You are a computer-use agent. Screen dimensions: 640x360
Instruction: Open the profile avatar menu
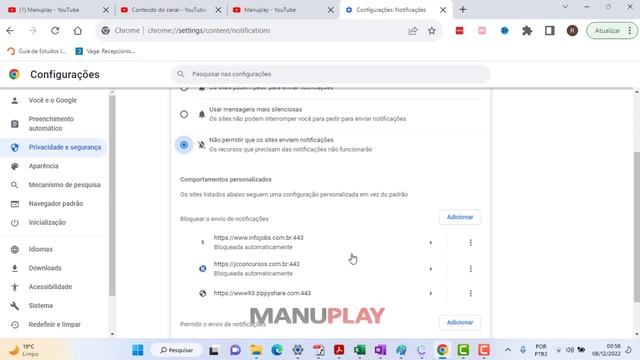pyautogui.click(x=572, y=31)
